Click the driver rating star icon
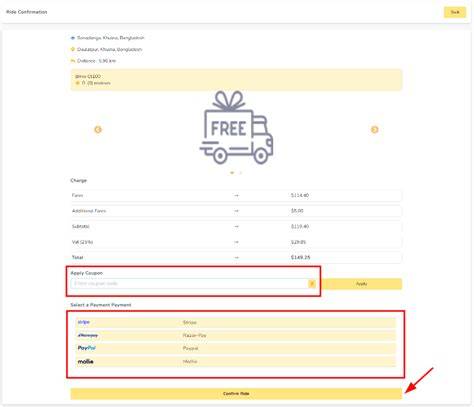The height and width of the screenshot is (407, 474). pyautogui.click(x=78, y=83)
